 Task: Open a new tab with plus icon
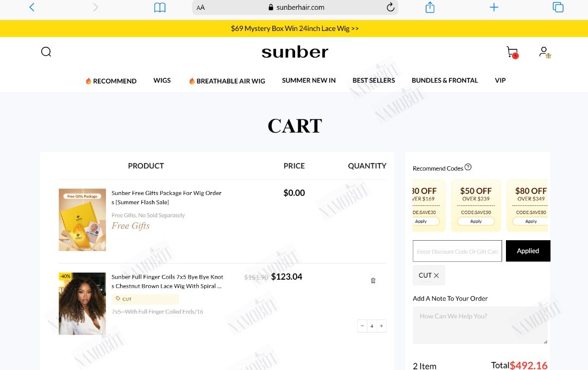coord(494,7)
